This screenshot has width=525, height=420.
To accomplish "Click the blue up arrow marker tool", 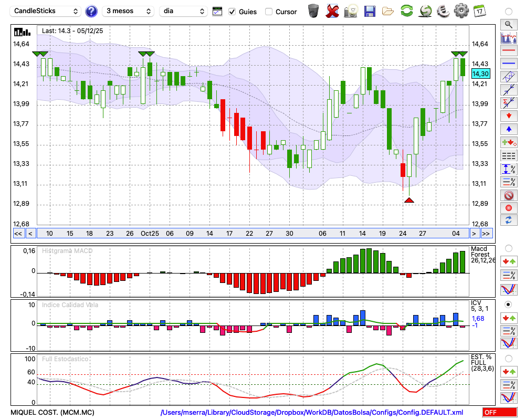I will 509,129.
